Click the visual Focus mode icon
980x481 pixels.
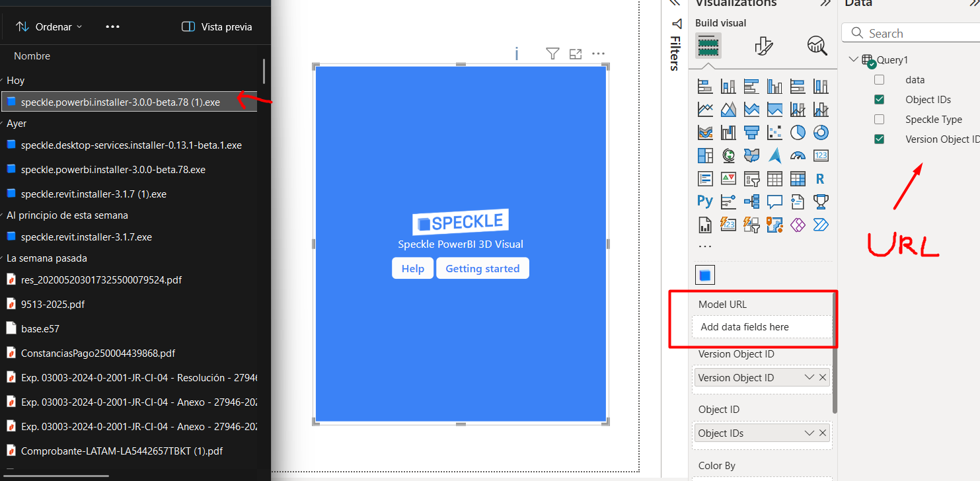(x=576, y=54)
